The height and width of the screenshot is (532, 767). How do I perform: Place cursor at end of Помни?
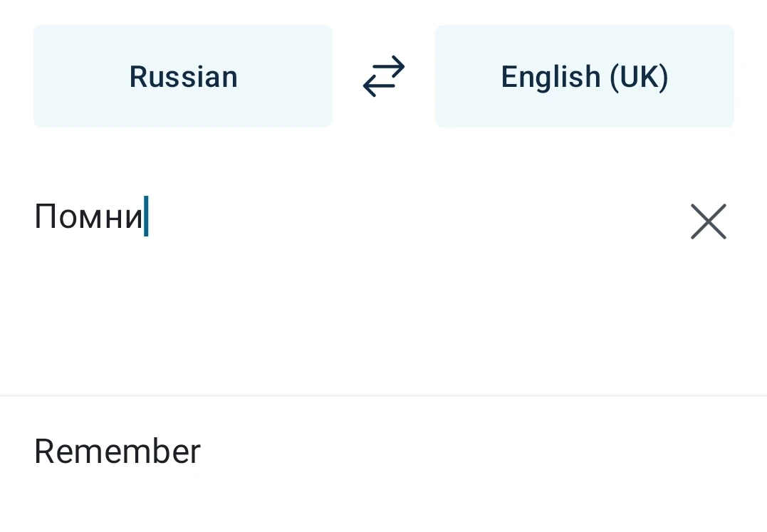(145, 217)
